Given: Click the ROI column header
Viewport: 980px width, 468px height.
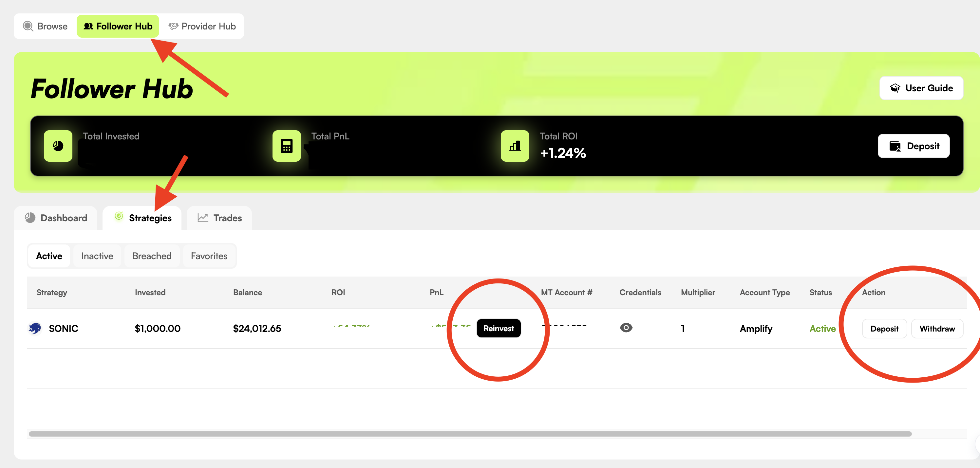Looking at the screenshot, I should point(338,292).
